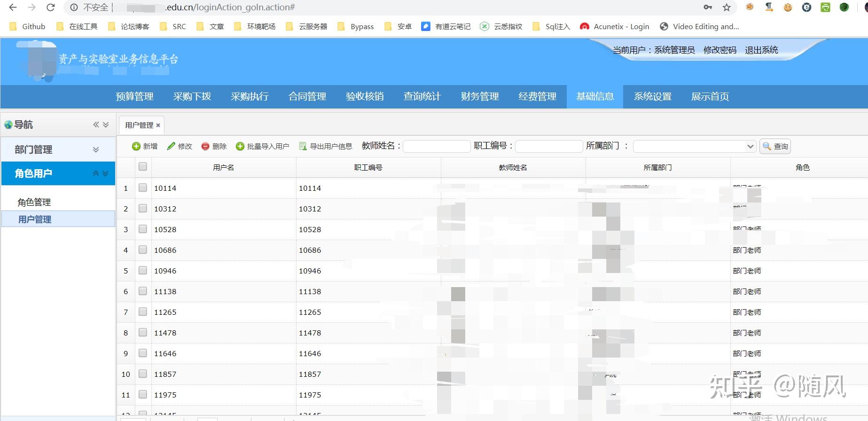868x421 pixels.
Task: Open the 查询统计 menu
Action: point(422,97)
